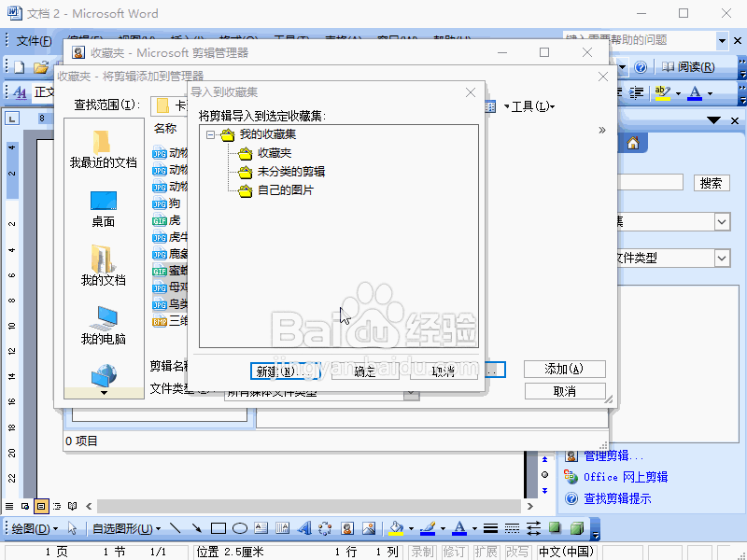Image resolution: width=747 pixels, height=560 pixels.
Task: Go to 我的文档 in places bar
Action: (x=104, y=266)
